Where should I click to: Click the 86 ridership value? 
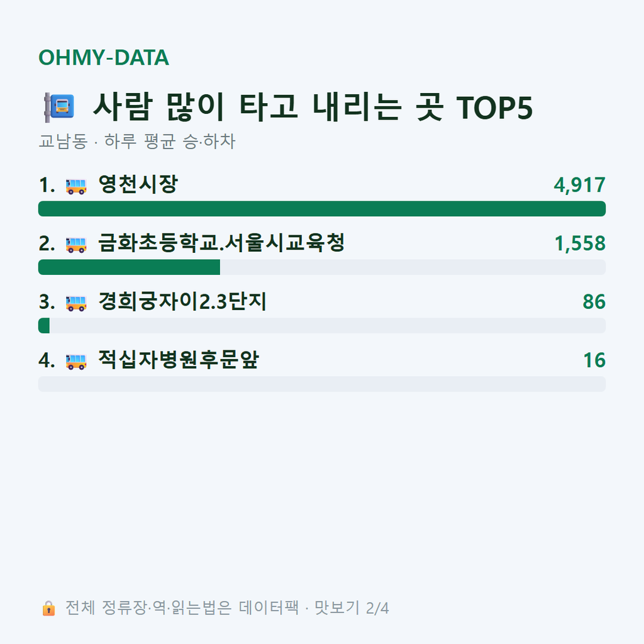pyautogui.click(x=594, y=302)
